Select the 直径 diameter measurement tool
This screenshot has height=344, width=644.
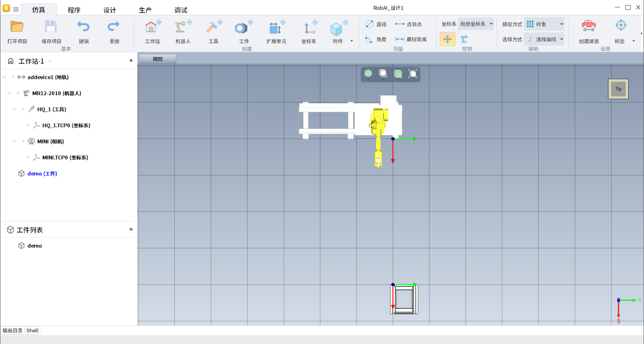coord(376,24)
